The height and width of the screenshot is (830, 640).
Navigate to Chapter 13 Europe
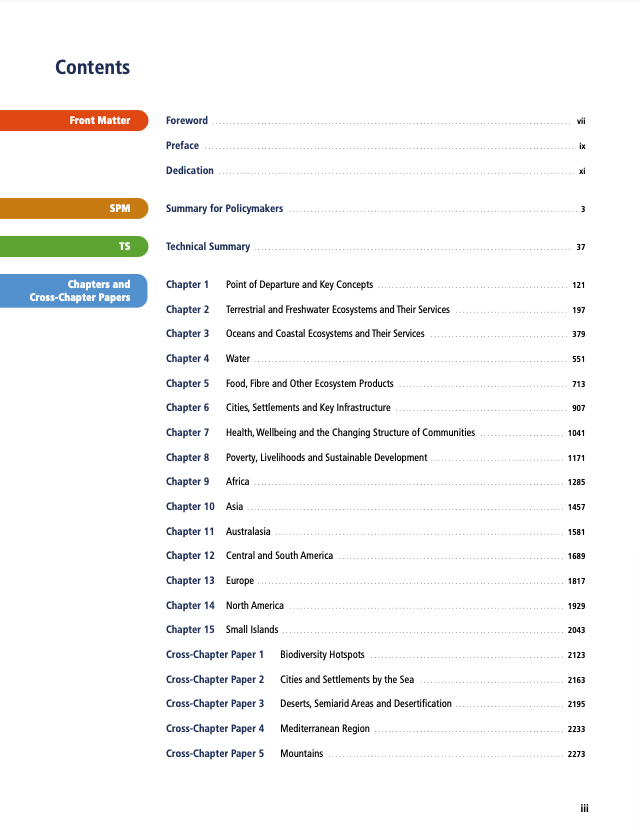(x=240, y=581)
